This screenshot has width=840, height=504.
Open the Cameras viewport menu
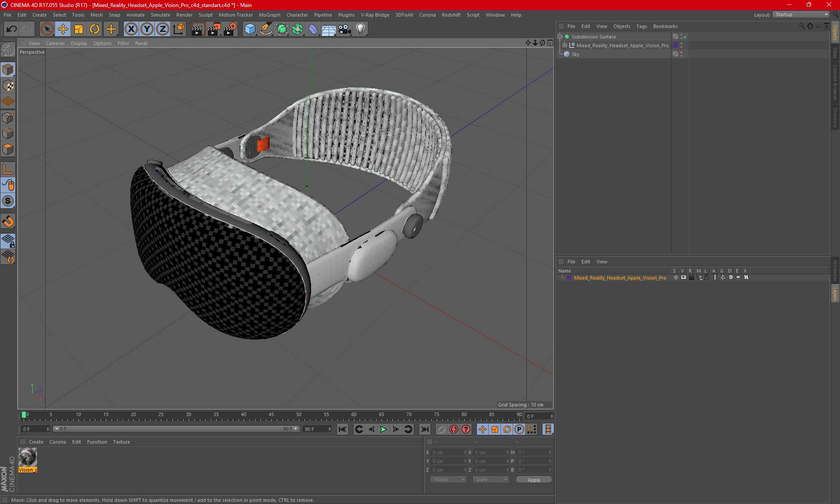click(x=55, y=43)
